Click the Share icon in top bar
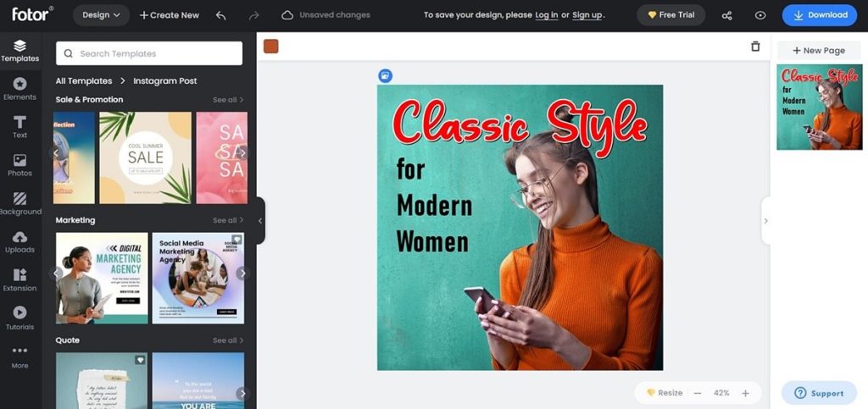The width and height of the screenshot is (868, 409). pos(726,15)
